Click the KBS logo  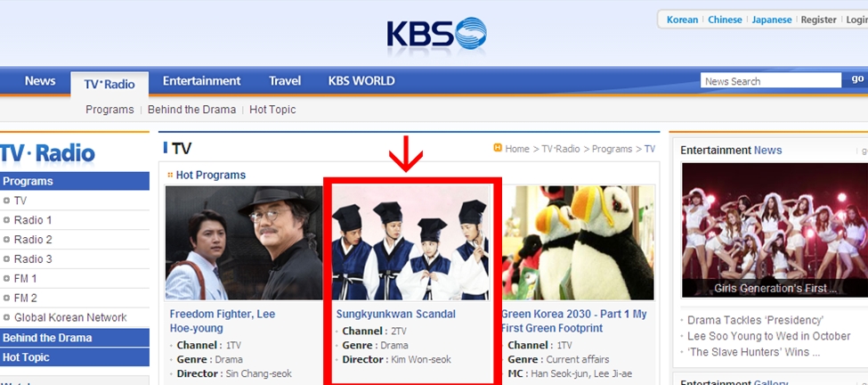pyautogui.click(x=437, y=34)
